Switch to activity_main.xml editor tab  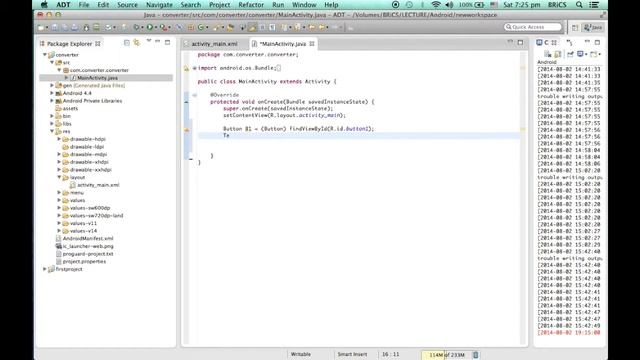click(214, 44)
